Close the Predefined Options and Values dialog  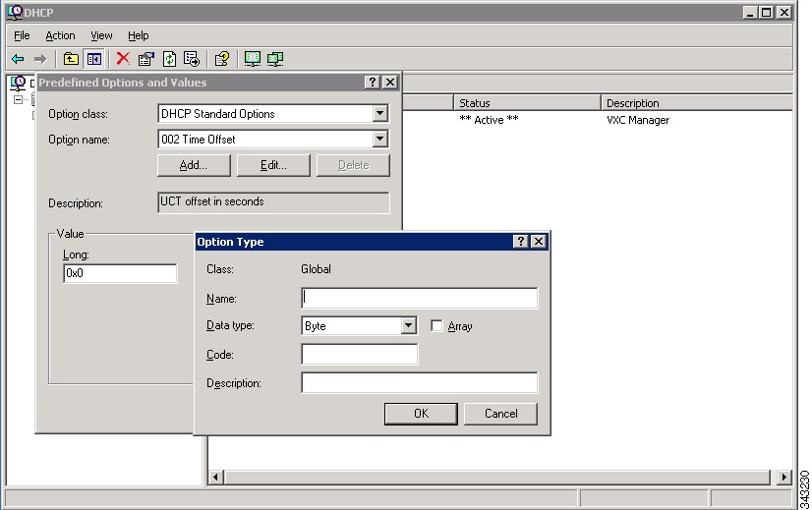[390, 83]
